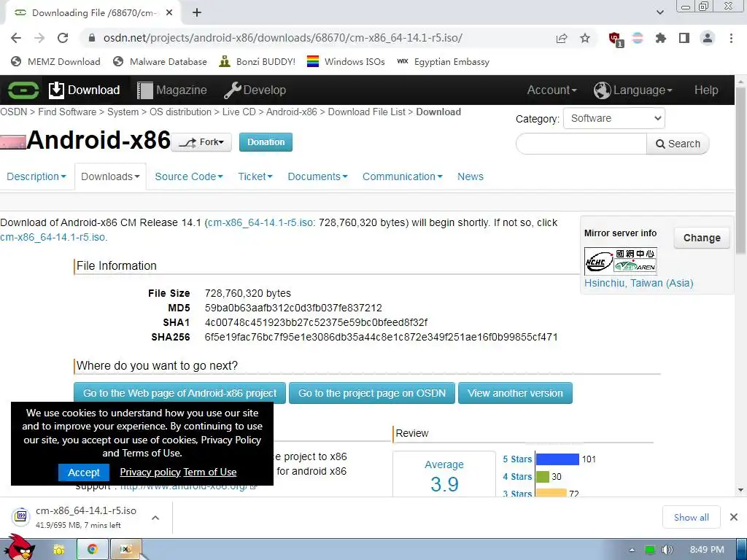The width and height of the screenshot is (747, 560).
Task: Open the Bonzi BUDDY! bookmark
Action: click(258, 61)
